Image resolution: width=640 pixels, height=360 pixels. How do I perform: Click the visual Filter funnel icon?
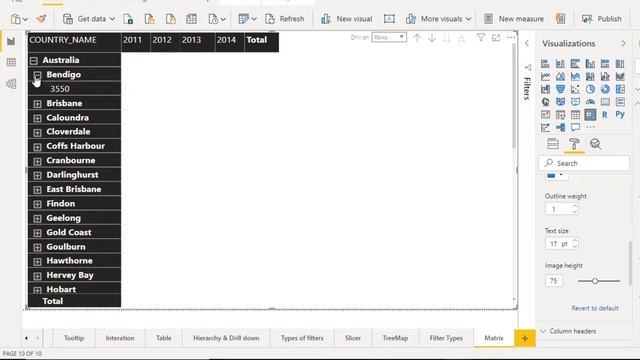[481, 38]
